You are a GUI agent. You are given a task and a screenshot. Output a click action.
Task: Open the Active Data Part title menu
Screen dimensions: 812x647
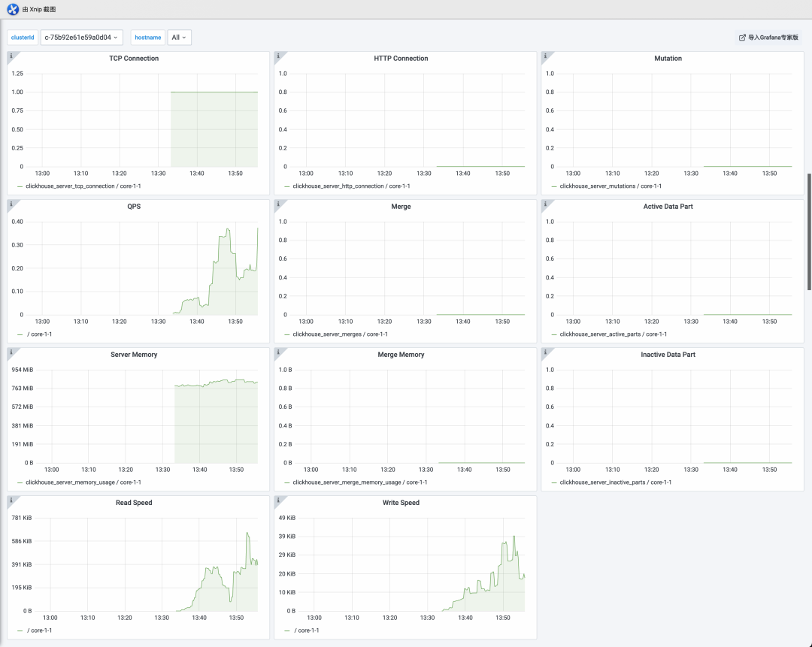[x=668, y=207]
